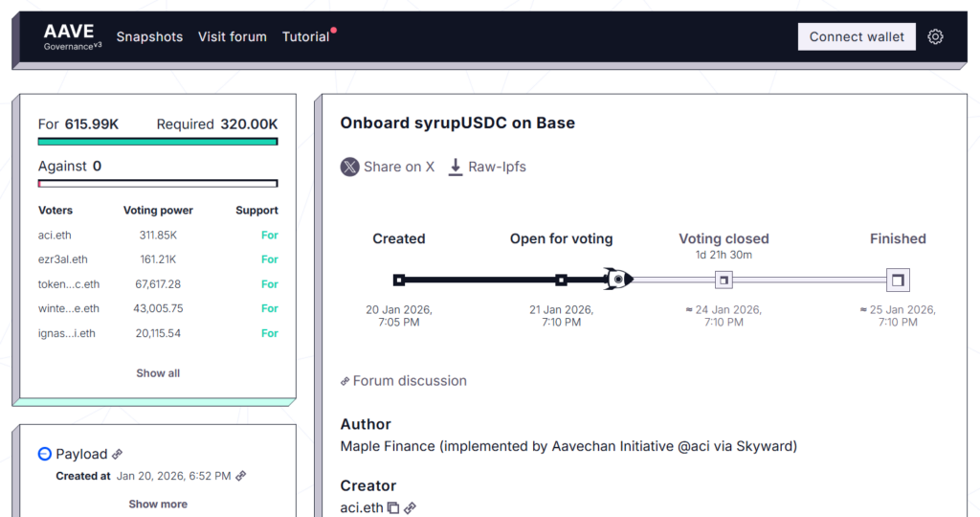Open voter ezr3al.eth in the list
This screenshot has width=980, height=517.
pyautogui.click(x=62, y=259)
